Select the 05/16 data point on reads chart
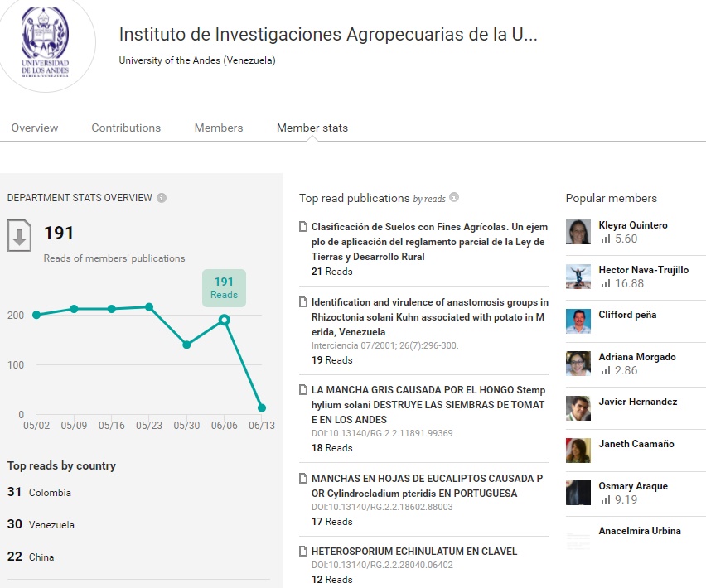The height and width of the screenshot is (588, 706). point(112,309)
